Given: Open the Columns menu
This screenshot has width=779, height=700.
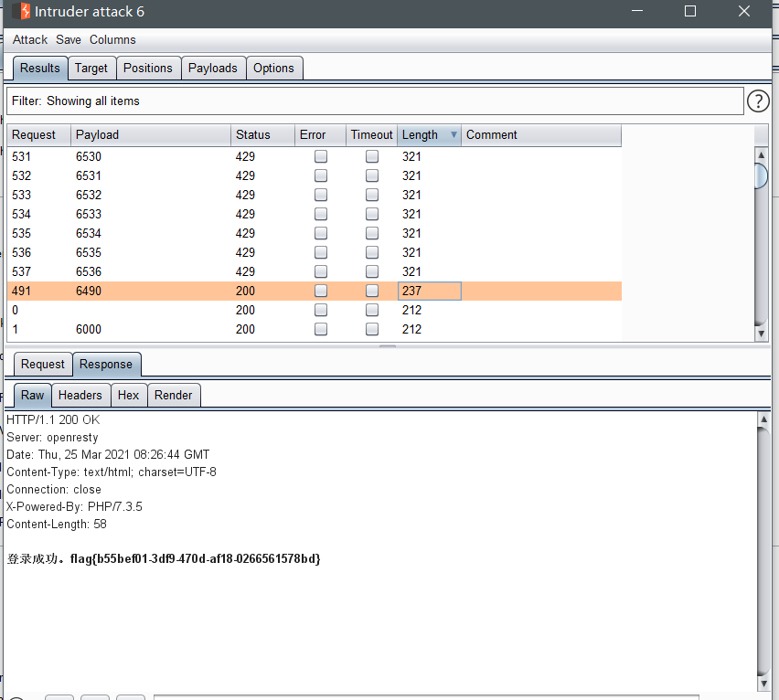Looking at the screenshot, I should coord(112,39).
